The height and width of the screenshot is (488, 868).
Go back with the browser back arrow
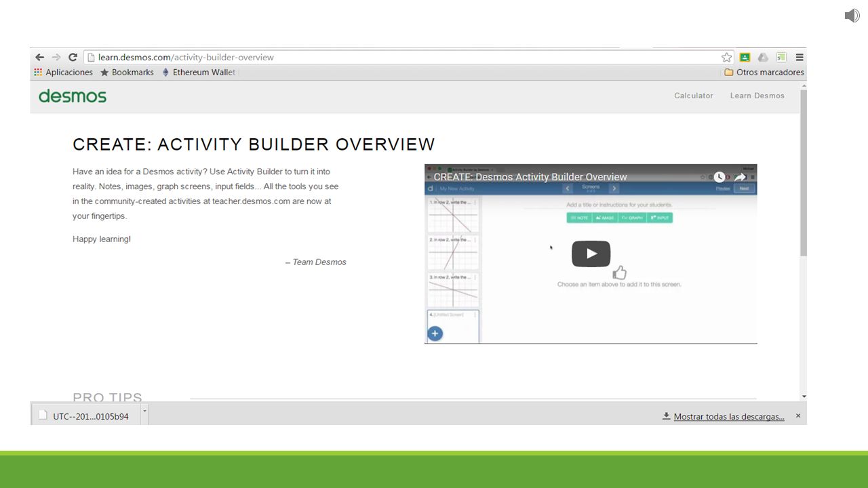(x=39, y=58)
